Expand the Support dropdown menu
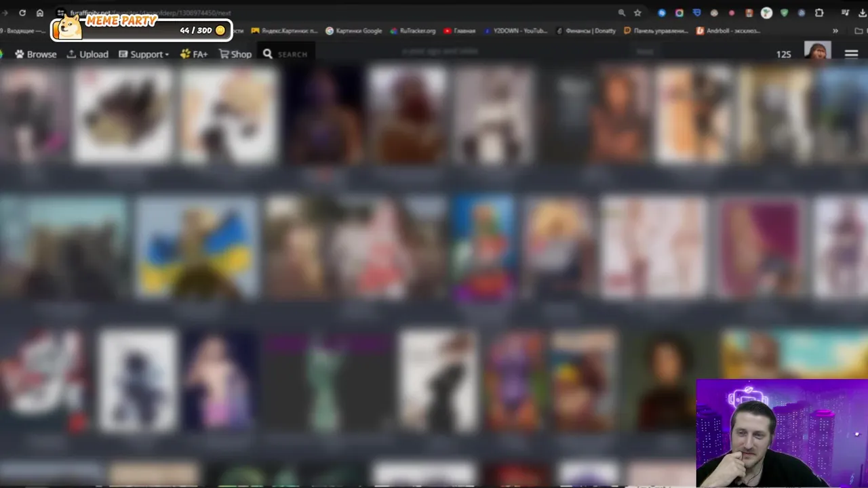This screenshot has height=488, width=868. click(144, 54)
